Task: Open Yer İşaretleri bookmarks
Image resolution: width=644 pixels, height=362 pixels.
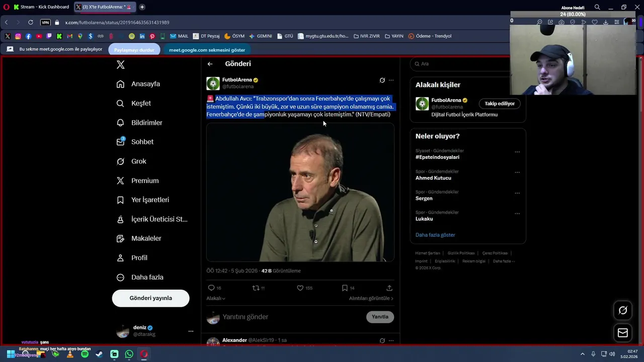Action: (x=143, y=200)
